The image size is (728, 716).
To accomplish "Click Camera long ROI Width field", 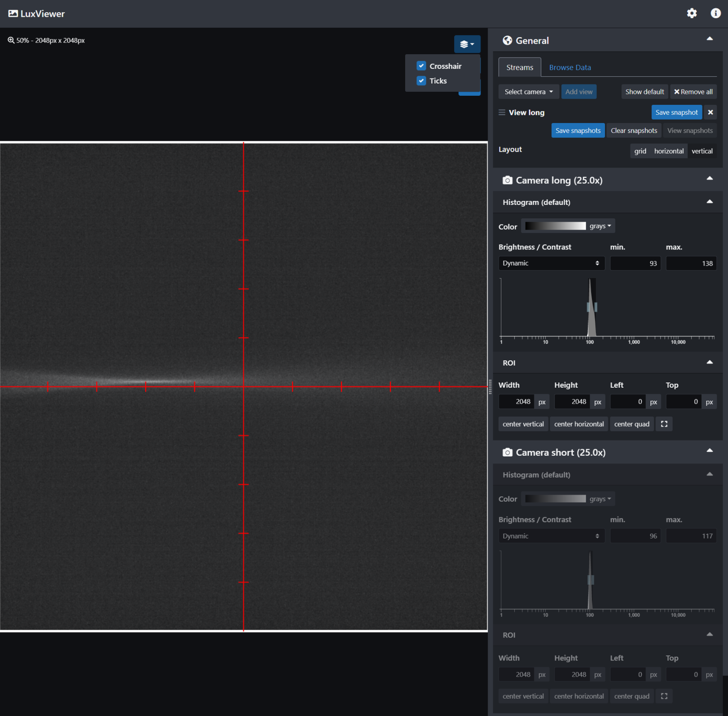I will click(x=516, y=402).
